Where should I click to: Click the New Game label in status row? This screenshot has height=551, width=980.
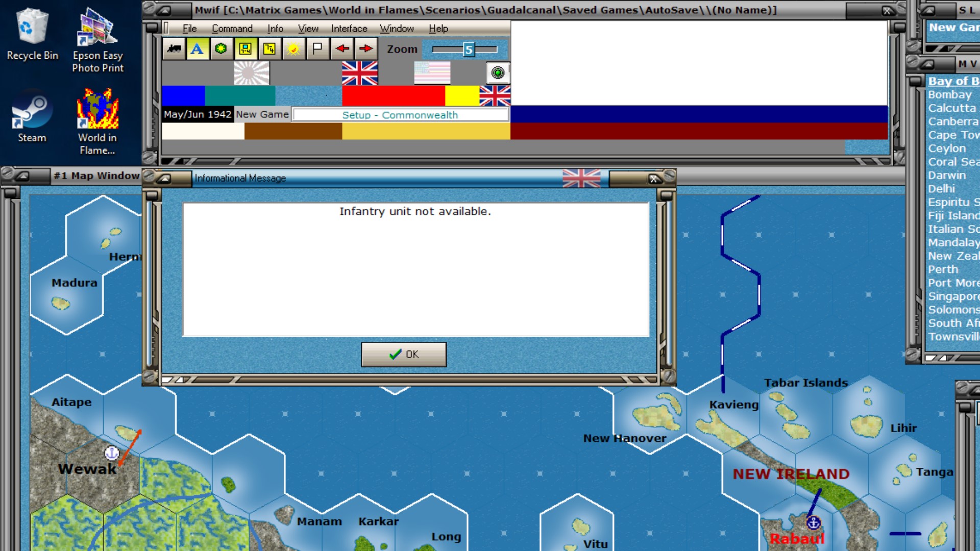[x=262, y=114]
